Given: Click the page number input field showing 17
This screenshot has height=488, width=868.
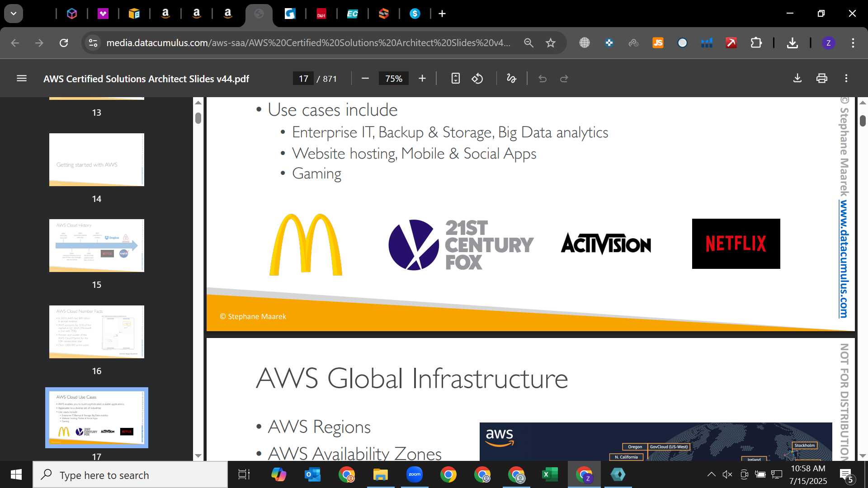Looking at the screenshot, I should [x=303, y=79].
